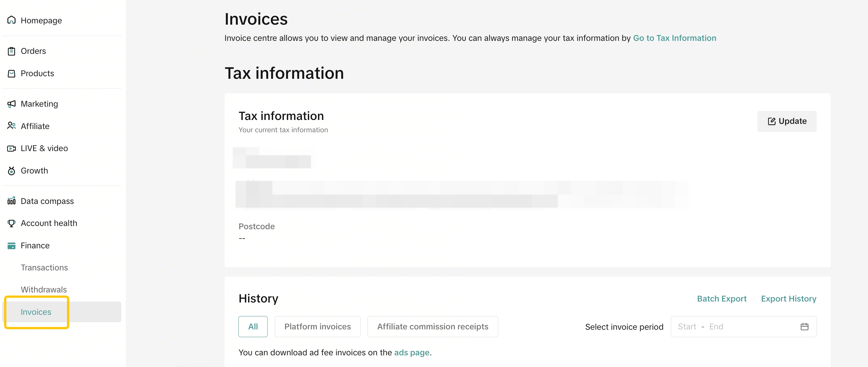Click the Products bag icon
Viewport: 868px width, 367px height.
point(11,73)
